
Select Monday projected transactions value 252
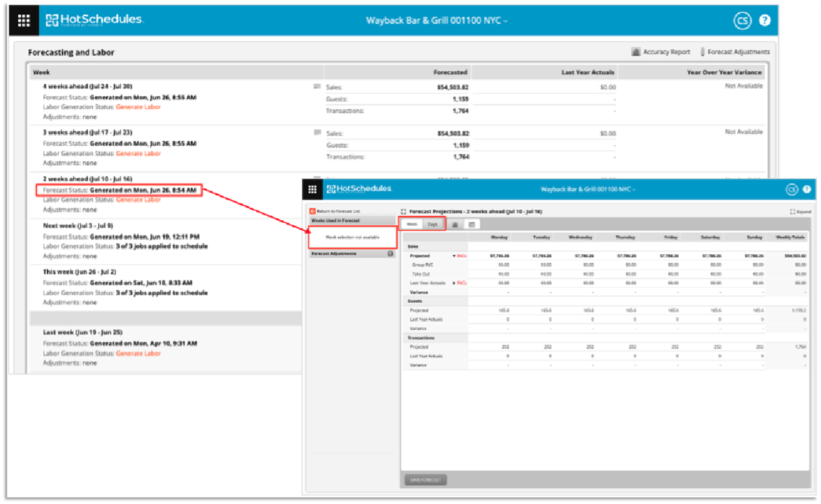tap(505, 347)
